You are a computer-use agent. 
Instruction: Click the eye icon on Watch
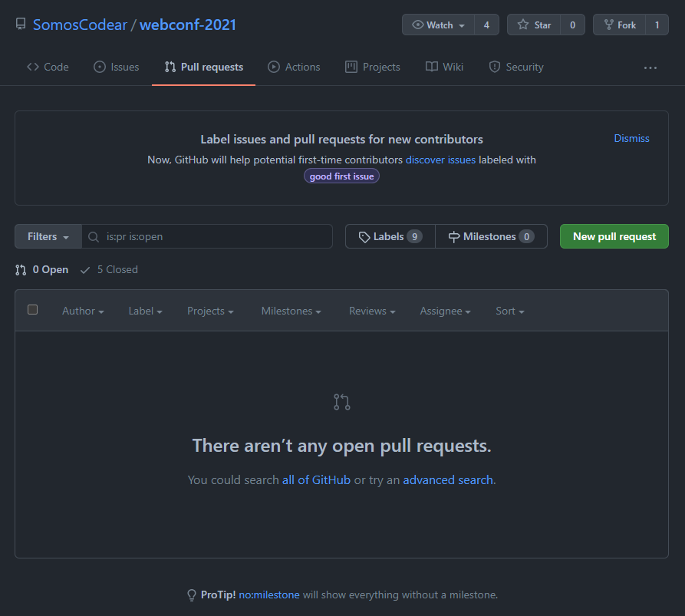(417, 25)
